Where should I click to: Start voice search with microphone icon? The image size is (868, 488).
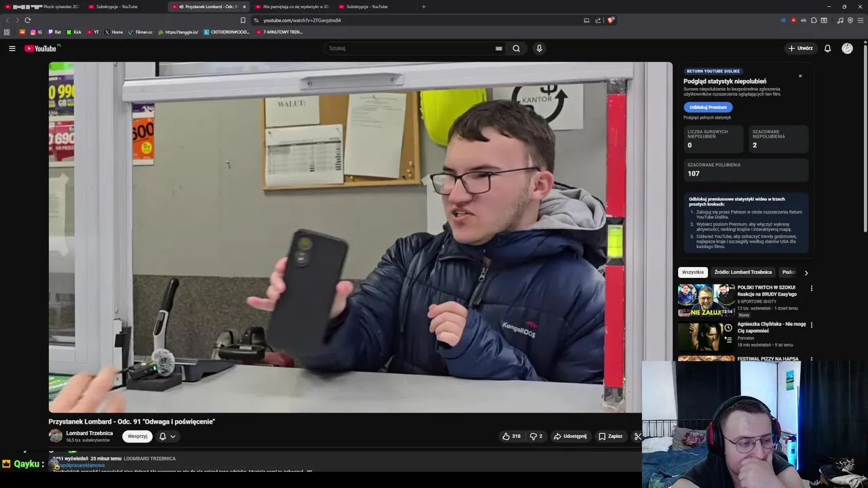pyautogui.click(x=539, y=48)
